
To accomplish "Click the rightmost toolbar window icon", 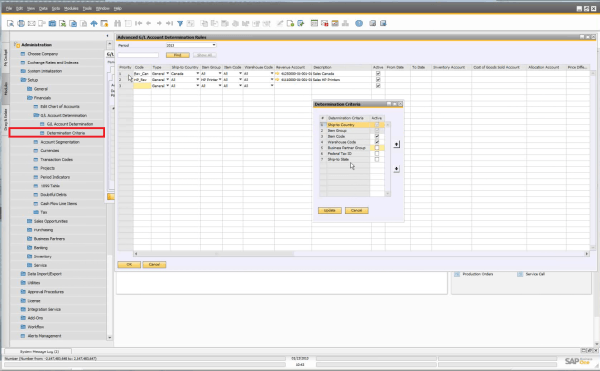I will [x=383, y=23].
